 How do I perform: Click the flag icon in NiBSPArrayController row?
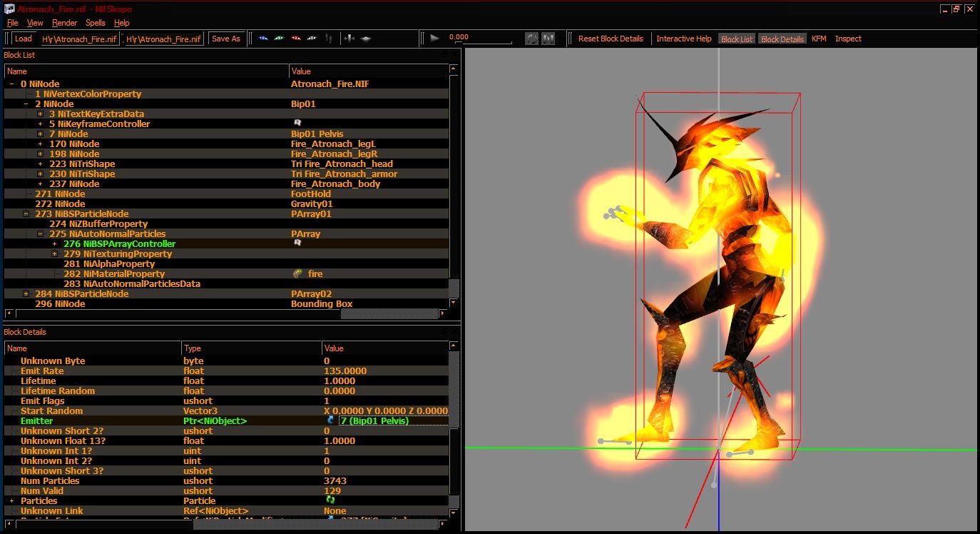point(297,243)
